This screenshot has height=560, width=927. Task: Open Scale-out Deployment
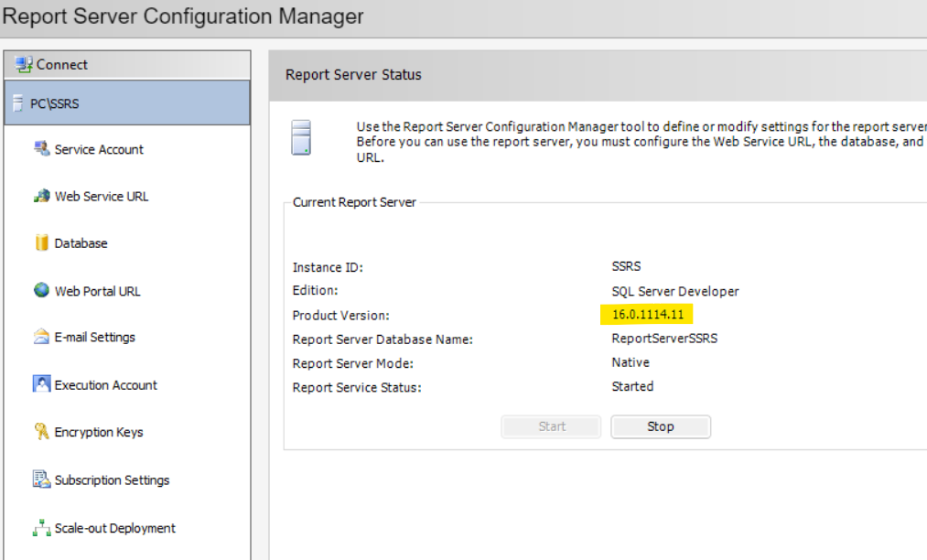tap(114, 528)
